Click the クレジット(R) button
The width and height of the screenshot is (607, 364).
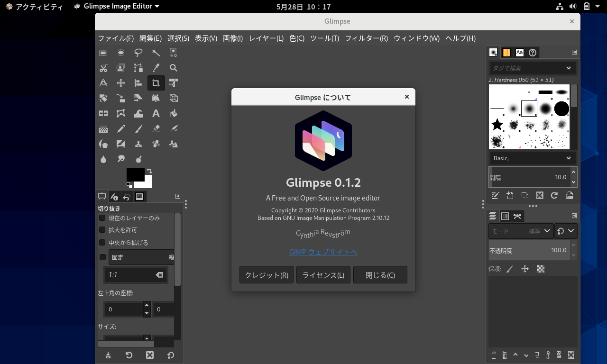click(267, 275)
